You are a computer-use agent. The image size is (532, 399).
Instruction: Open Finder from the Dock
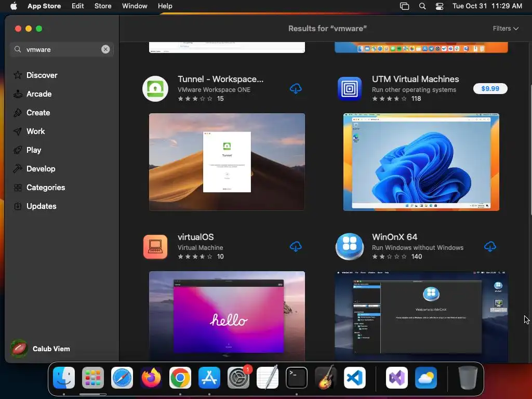click(x=64, y=378)
